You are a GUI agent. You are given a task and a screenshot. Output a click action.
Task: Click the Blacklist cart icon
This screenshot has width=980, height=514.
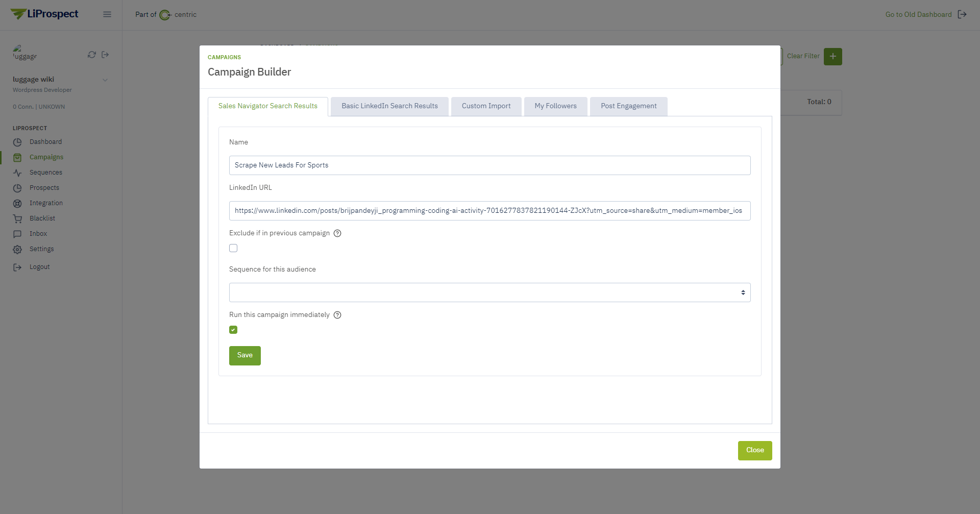17,219
